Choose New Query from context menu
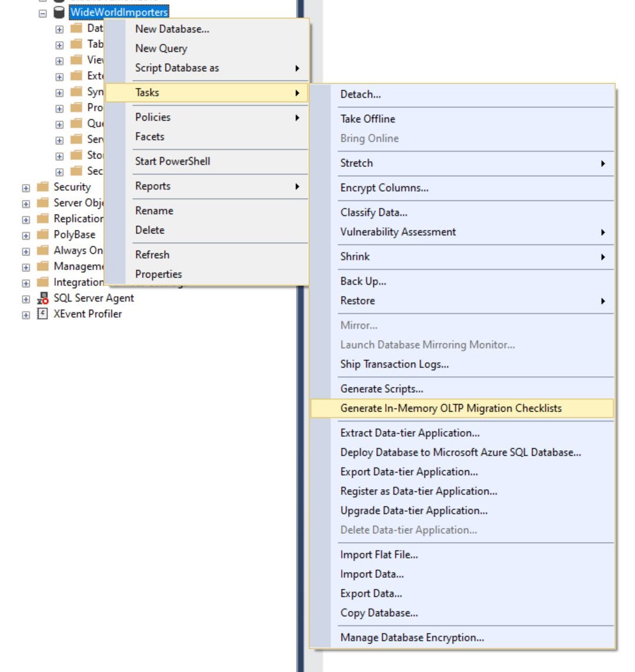This screenshot has height=672, width=635. click(x=206, y=48)
